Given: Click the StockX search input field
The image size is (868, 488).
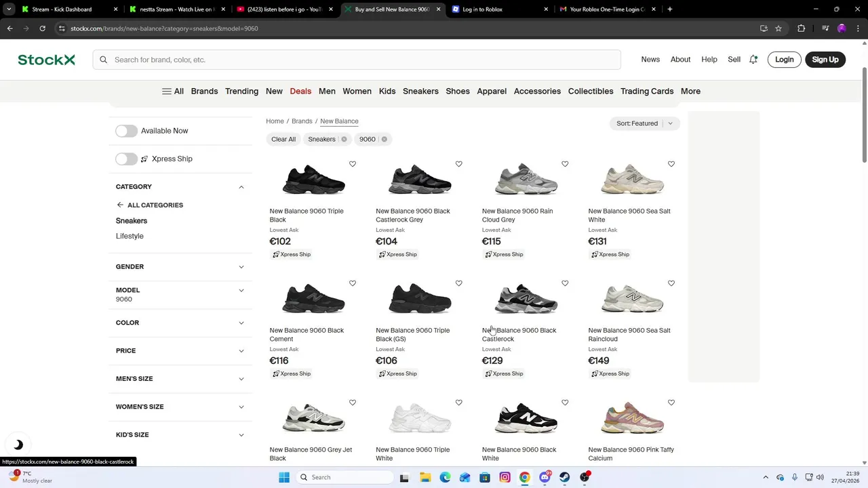Looking at the screenshot, I should coord(357,60).
